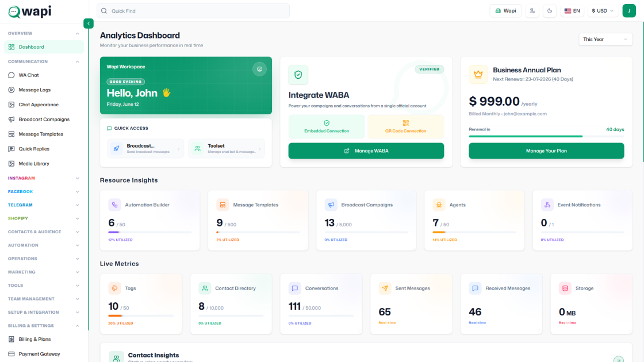644x362 pixels.
Task: Open Chat Appearance in the sidebar
Action: tap(44, 105)
